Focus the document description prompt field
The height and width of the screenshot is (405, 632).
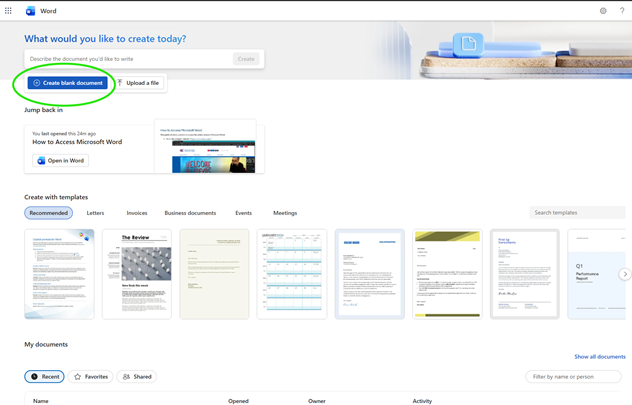pyautogui.click(x=129, y=59)
